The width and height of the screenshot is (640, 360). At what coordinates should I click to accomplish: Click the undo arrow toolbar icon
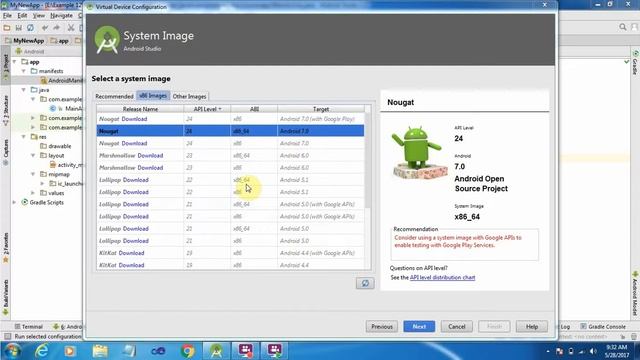click(x=45, y=28)
